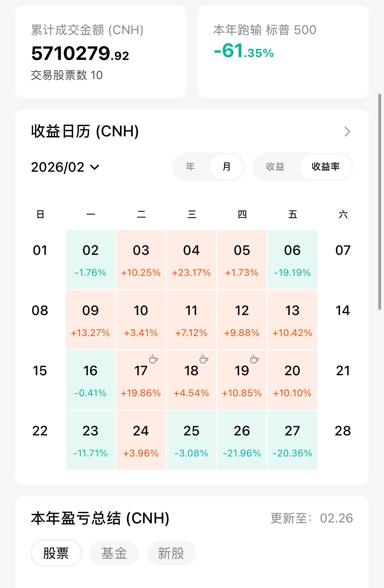Open day 04 with +23.17% return
384x588 pixels.
tap(191, 260)
